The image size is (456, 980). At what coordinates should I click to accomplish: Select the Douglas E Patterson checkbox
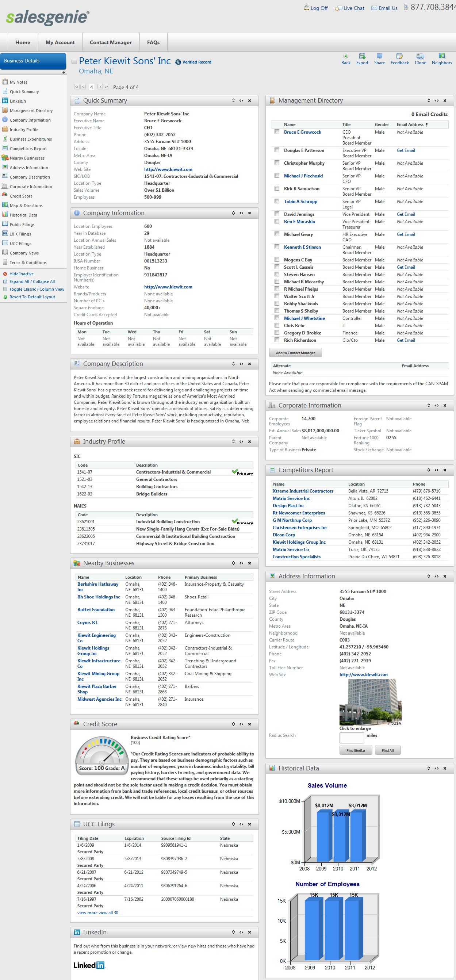pyautogui.click(x=277, y=150)
